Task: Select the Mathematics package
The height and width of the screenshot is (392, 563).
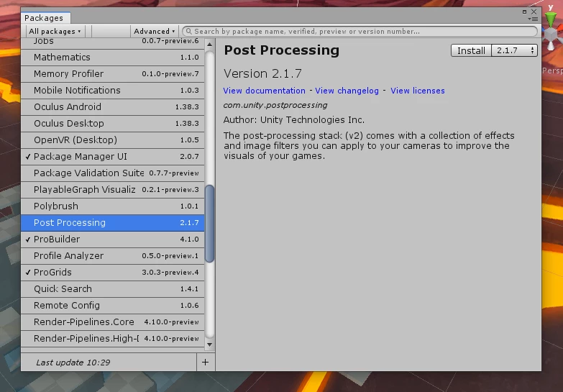Action: 113,57
